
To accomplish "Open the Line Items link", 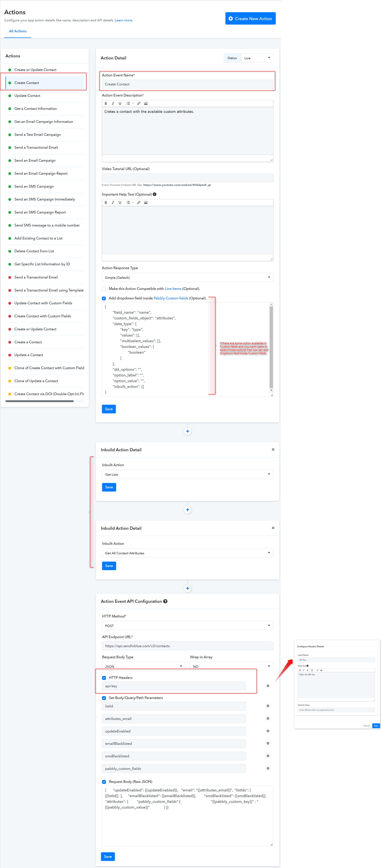I will (173, 289).
